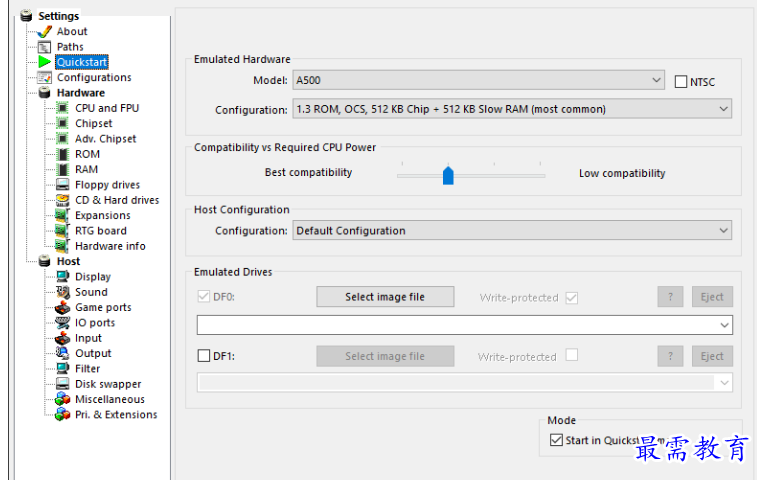Click the Host group icon
Screen dimensions: 757x480
(44, 261)
